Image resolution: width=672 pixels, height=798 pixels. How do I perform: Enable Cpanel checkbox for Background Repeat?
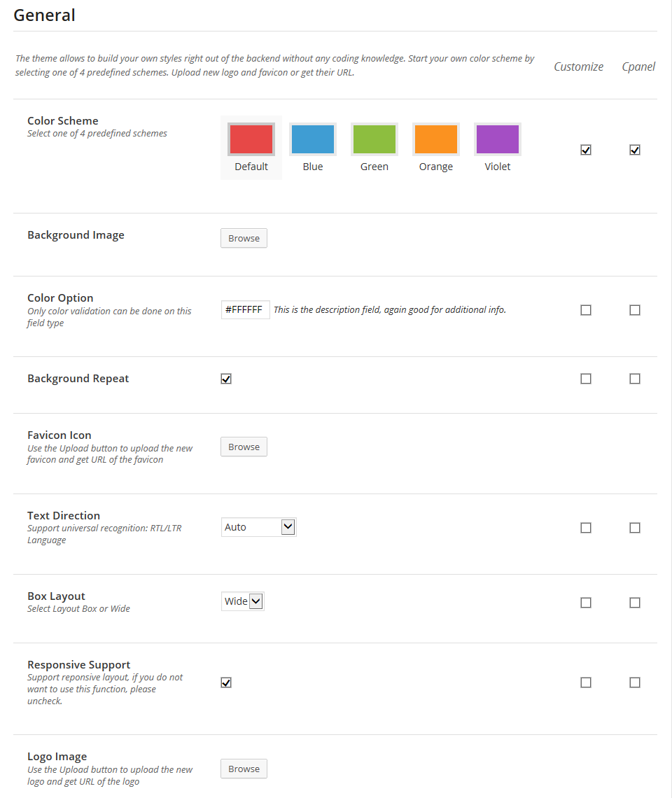[635, 379]
